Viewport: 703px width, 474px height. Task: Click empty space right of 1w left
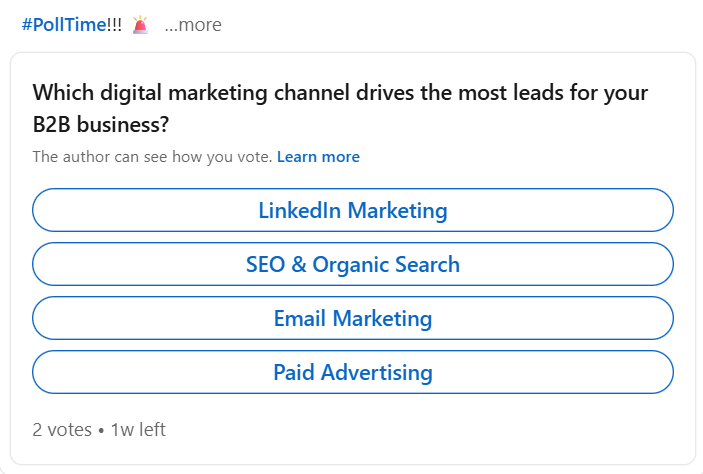click(x=404, y=430)
